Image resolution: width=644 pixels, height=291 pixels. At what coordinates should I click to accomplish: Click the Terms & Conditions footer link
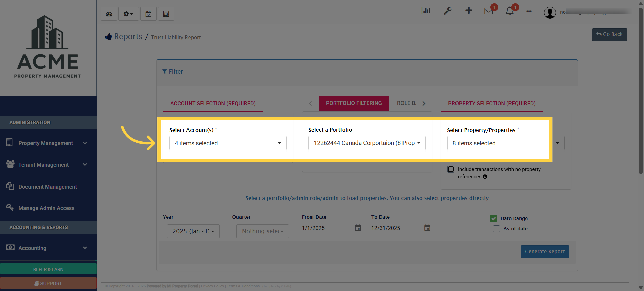pos(243,286)
